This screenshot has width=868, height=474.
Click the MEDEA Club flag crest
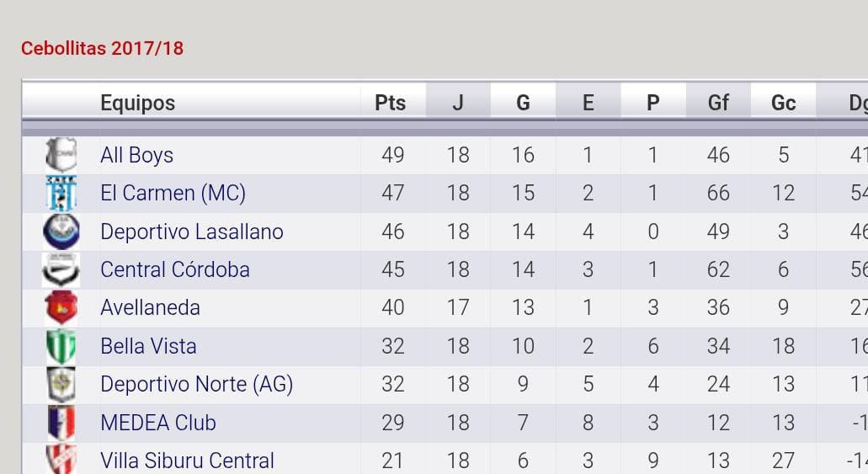[61, 423]
